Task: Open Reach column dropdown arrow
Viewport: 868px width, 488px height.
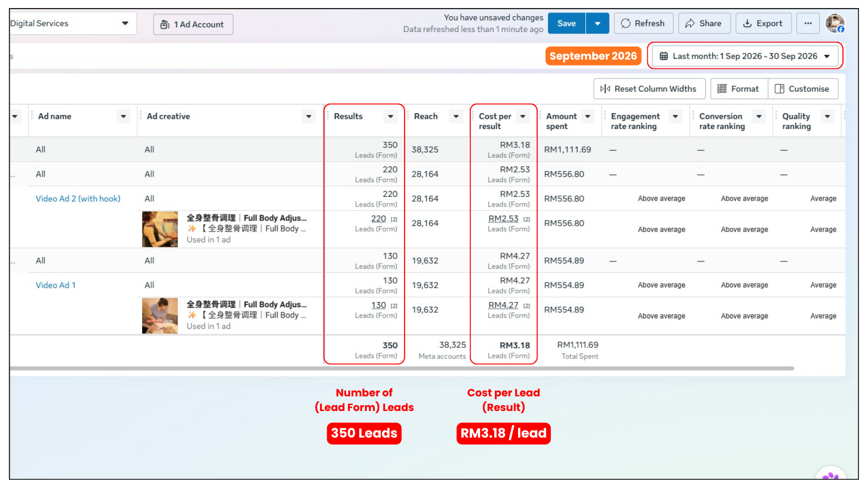Action: tap(456, 117)
